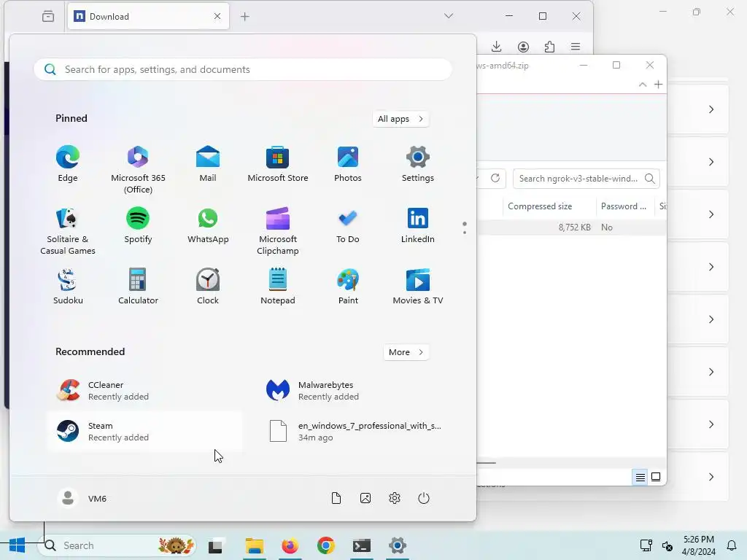Launch Solitaire & Casual Games

68,231
